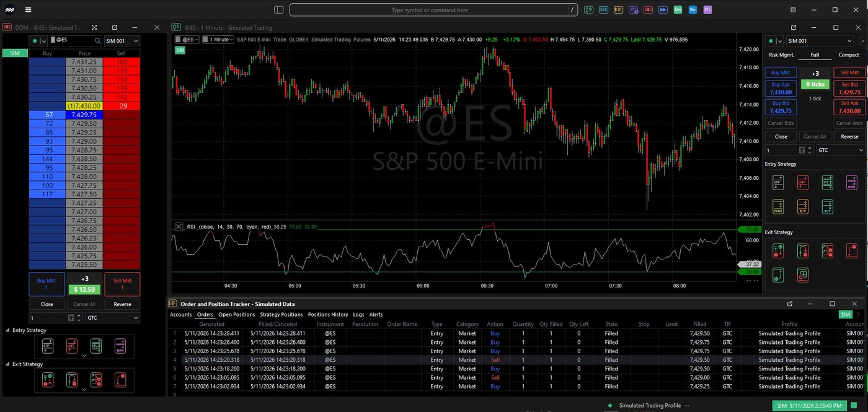Screen dimensions: 868x412
Task: Click Reverse button in the DOM window
Action: (x=122, y=304)
